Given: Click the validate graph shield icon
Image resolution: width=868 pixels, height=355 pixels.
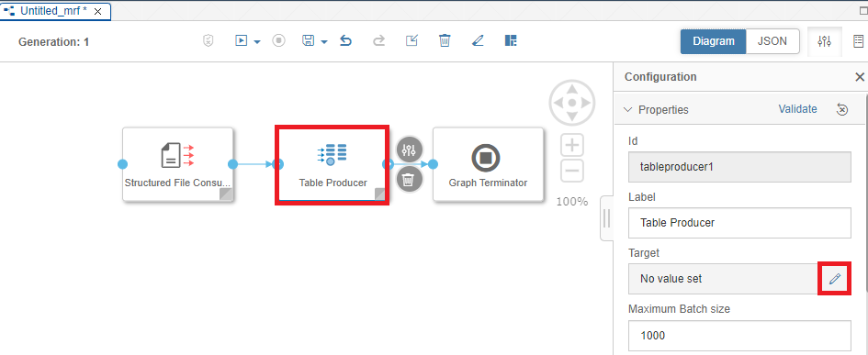Looking at the screenshot, I should (209, 40).
